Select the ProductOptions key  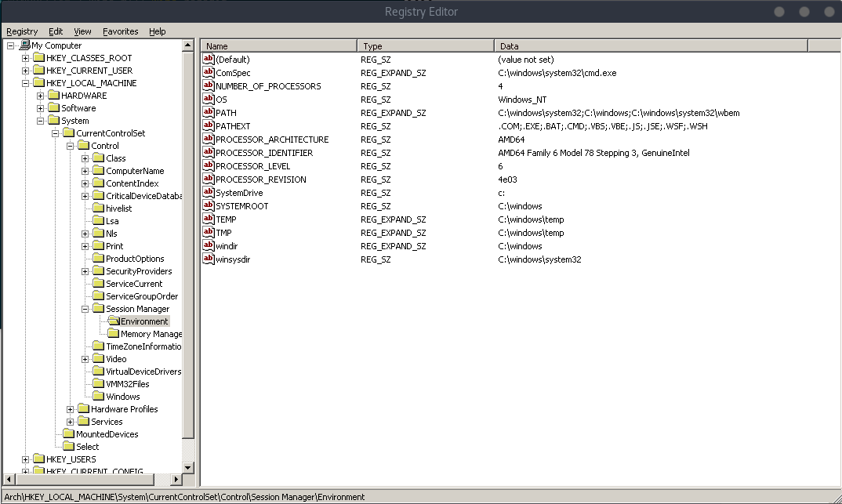click(x=135, y=259)
